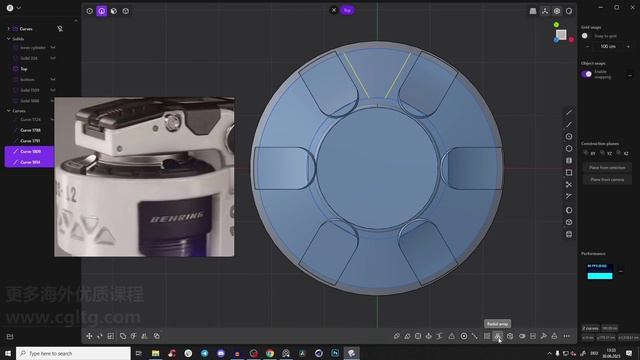The height and width of the screenshot is (360, 640).
Task: Close the Top view chip with X
Action: [x=334, y=10]
